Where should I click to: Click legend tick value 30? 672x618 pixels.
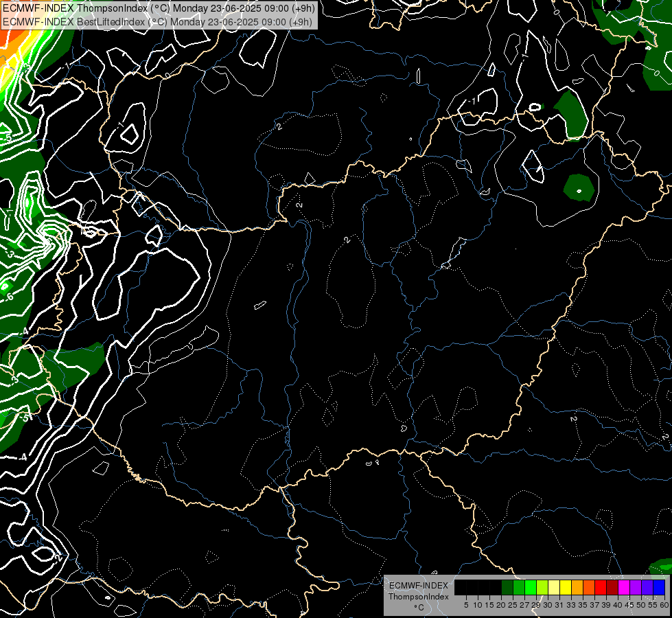click(x=548, y=605)
